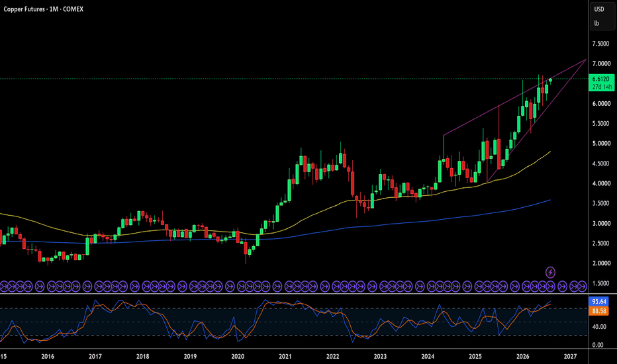This screenshot has height=364, width=617.
Task: Click the 2025 time axis label
Action: tap(475, 357)
